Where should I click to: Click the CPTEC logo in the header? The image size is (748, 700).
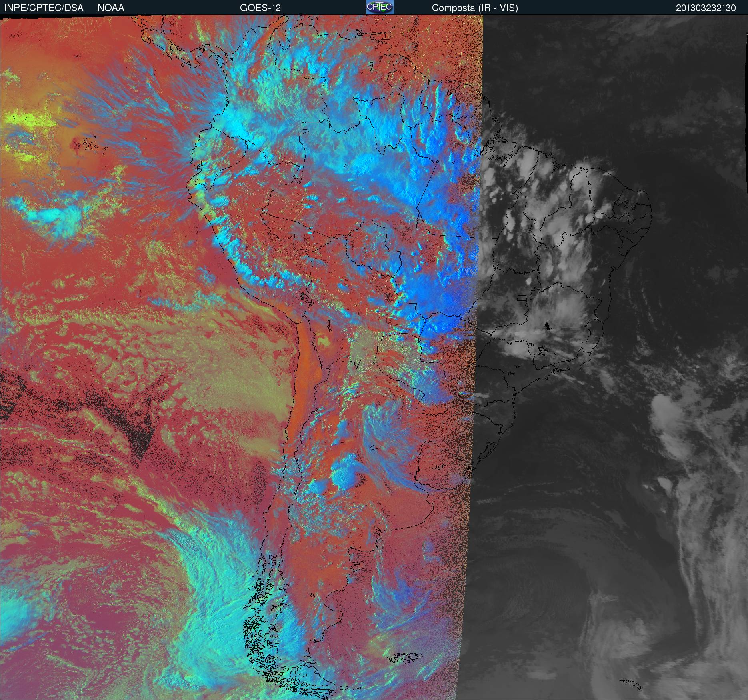[380, 7]
